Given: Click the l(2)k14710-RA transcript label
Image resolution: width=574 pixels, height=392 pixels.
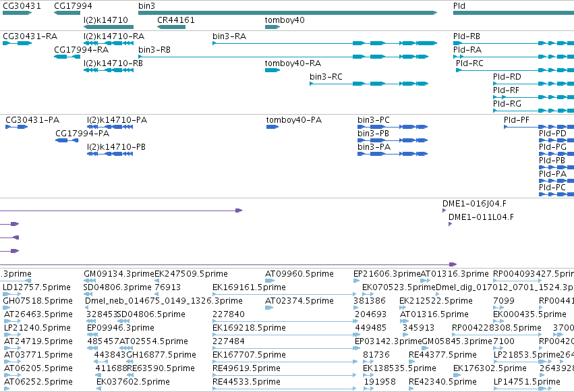Looking at the screenshot, I should [x=114, y=36].
